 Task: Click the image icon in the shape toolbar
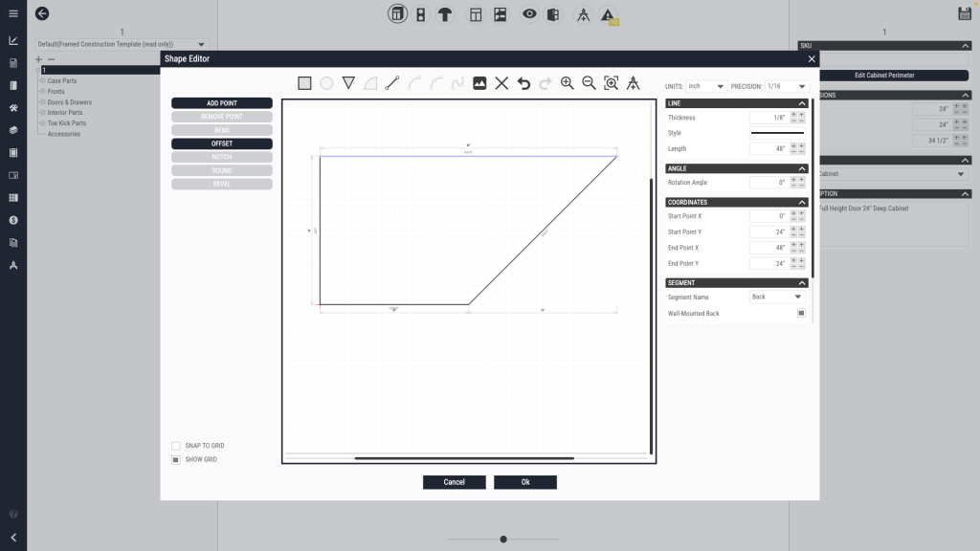(x=479, y=83)
